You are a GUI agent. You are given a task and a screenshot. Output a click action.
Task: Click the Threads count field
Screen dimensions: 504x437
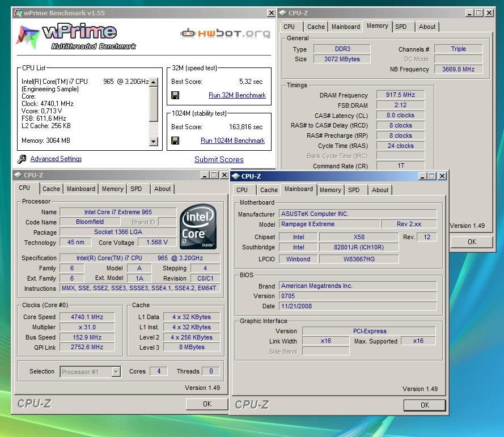211,371
